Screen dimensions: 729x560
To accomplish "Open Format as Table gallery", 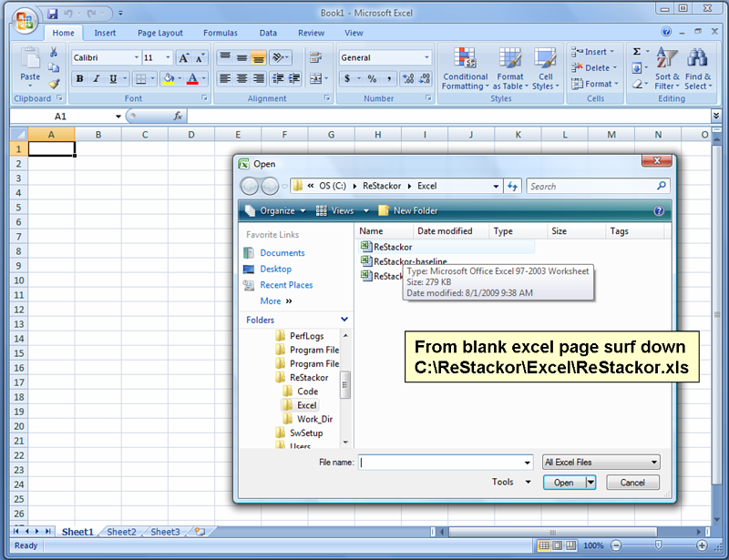I will (x=510, y=68).
